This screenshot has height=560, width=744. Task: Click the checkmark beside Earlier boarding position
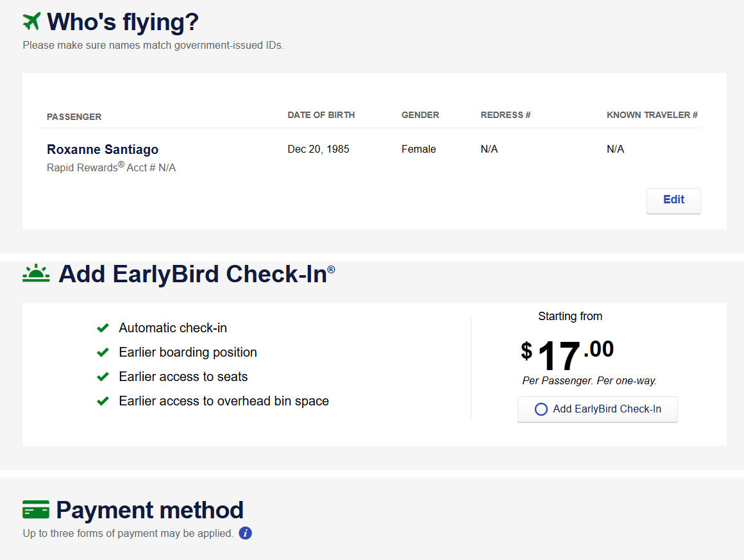point(103,353)
